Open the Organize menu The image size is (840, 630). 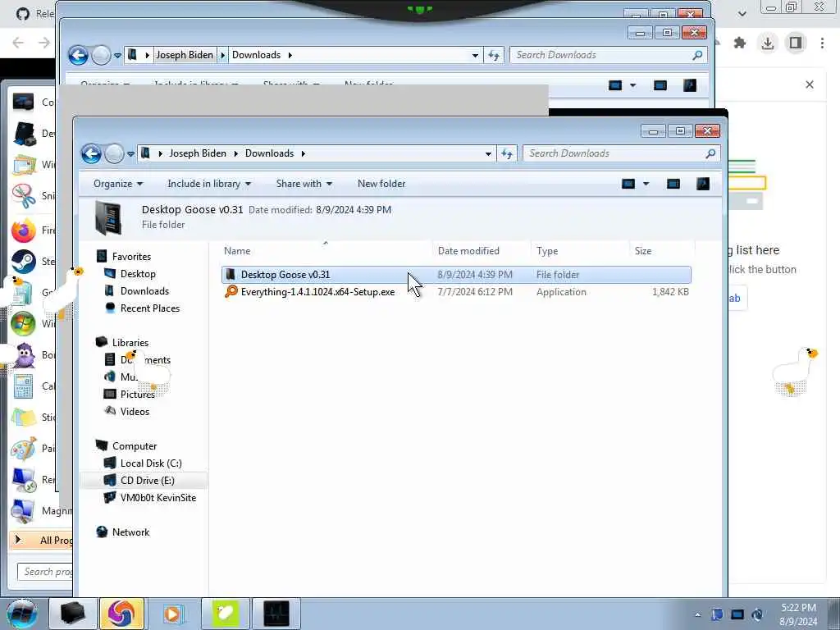click(118, 184)
